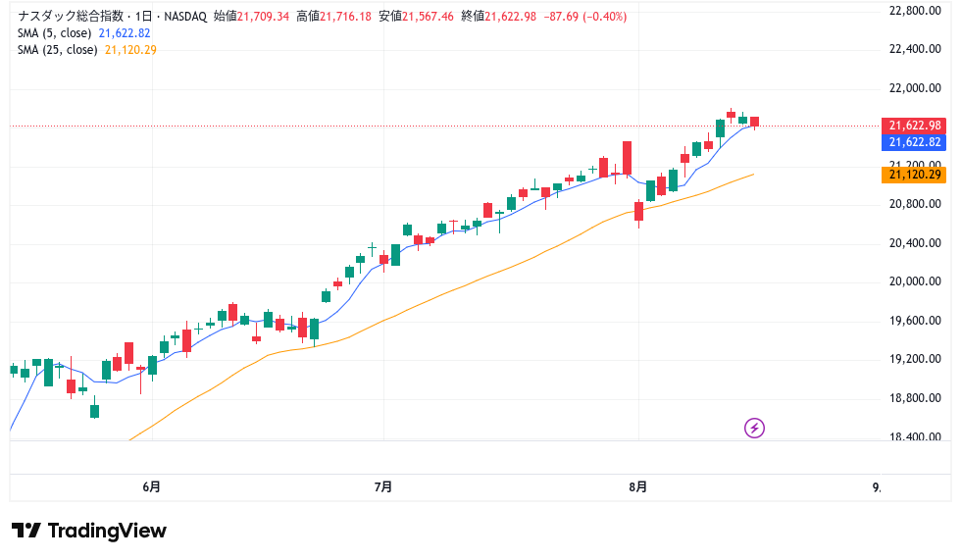961x560 pixels.
Task: Click the blue 21,622.82 SMA price tag
Action: click(x=914, y=142)
